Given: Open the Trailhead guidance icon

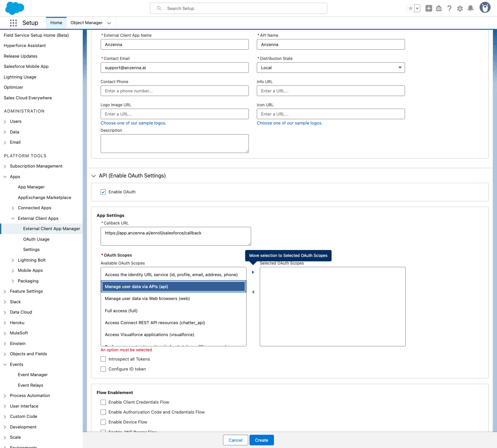Looking at the screenshot, I should coord(439,9).
